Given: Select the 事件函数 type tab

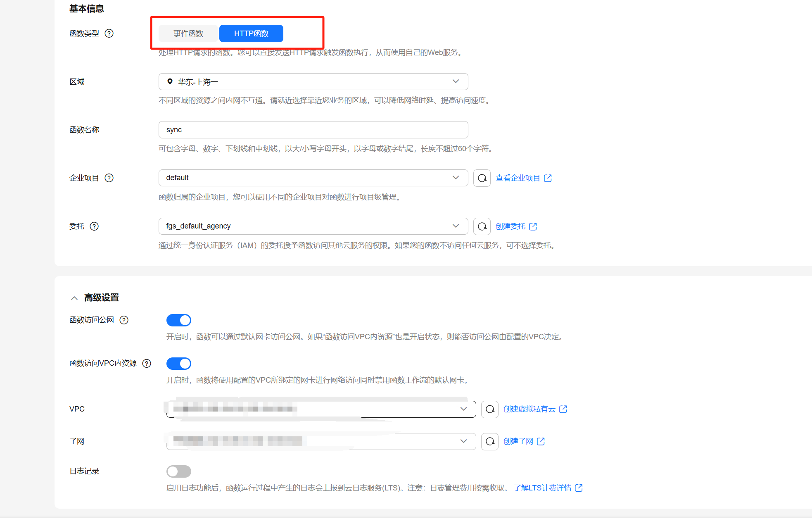Looking at the screenshot, I should (188, 33).
